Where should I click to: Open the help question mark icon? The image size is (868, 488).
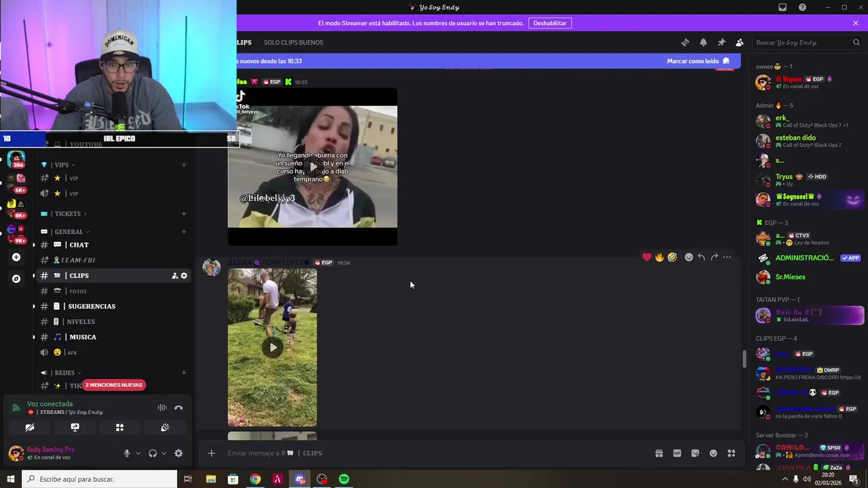tap(802, 7)
